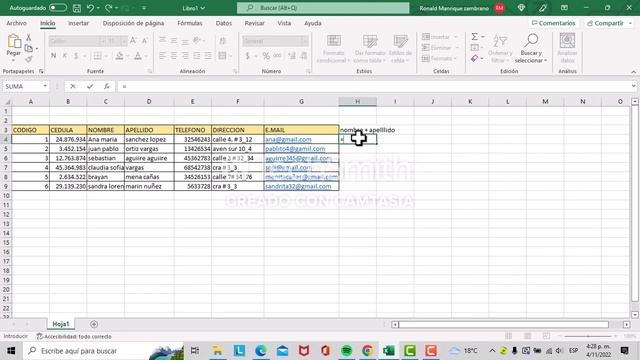Open Spotify from the taskbar
640x360 pixels.
[346, 351]
